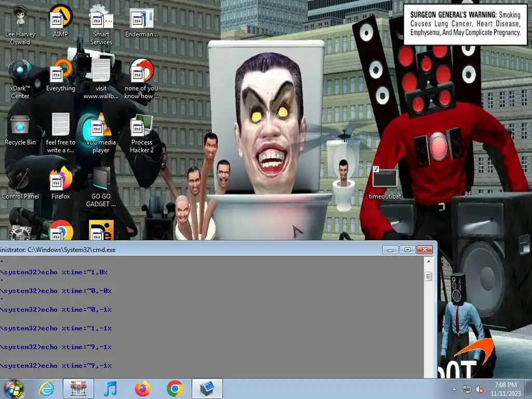Select the Enderman desktop shortcut
The height and width of the screenshot is (399, 532).
coord(141,22)
